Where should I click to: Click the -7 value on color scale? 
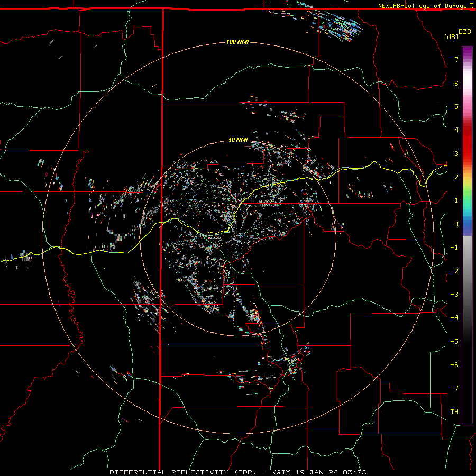pyautogui.click(x=454, y=388)
